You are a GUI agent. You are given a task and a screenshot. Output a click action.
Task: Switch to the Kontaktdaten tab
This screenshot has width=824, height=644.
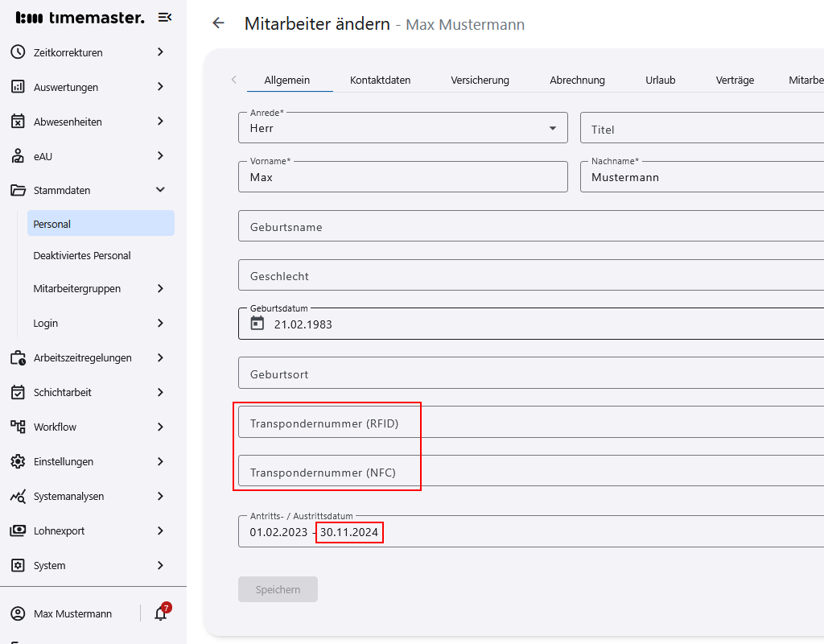[x=380, y=80]
